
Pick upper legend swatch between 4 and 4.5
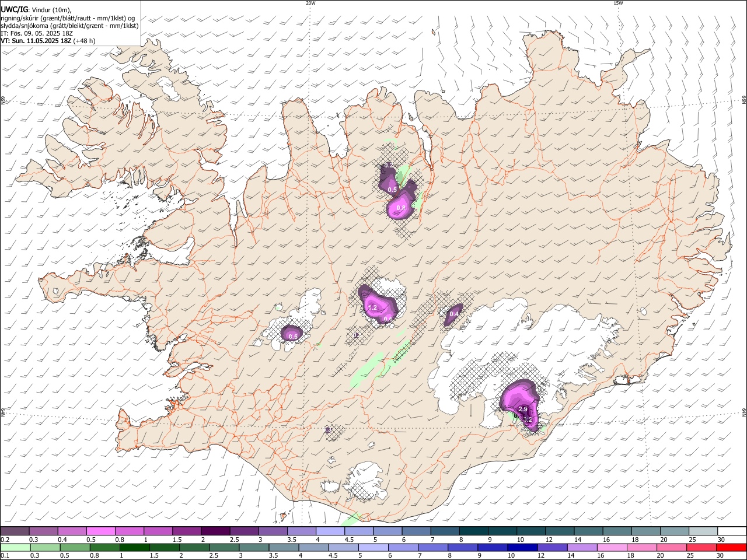click(x=330, y=531)
